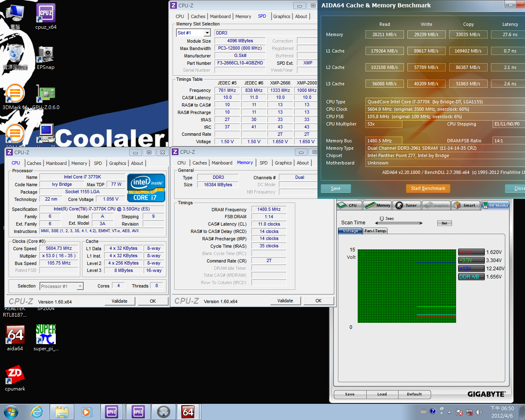Switch to first CPU-Z taskbar button
This screenshot has width=525, height=420.
112,412
